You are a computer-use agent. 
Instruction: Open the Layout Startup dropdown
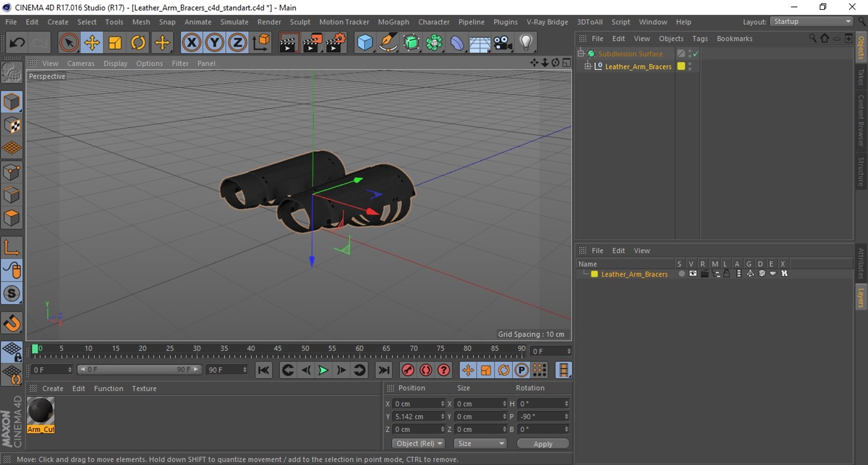[811, 22]
